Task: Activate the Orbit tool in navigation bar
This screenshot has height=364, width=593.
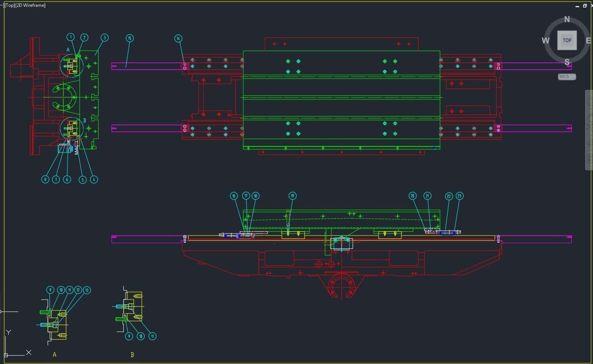Action: (x=589, y=143)
